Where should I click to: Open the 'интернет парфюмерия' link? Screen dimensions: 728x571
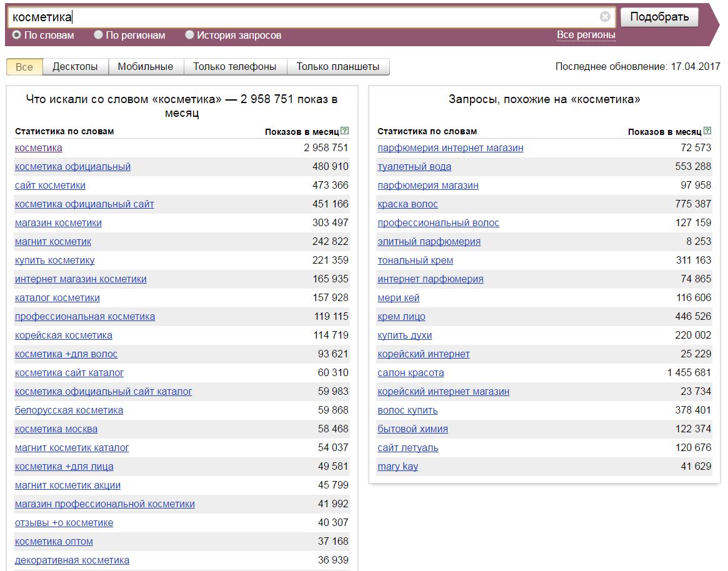tap(431, 279)
